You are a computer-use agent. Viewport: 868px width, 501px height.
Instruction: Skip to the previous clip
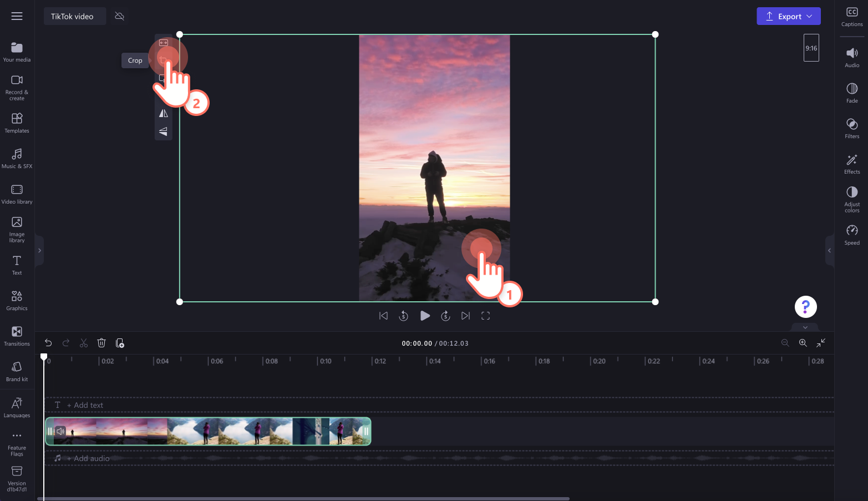point(383,316)
